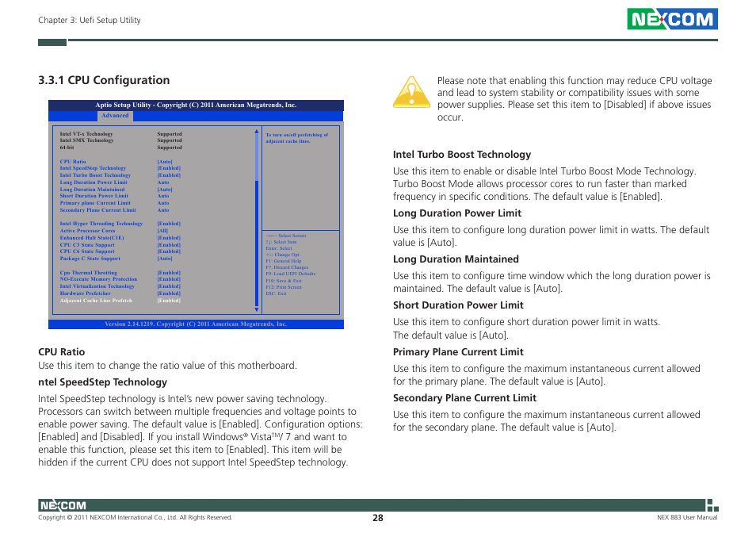Click the F7: Discard Changes hint

pyautogui.click(x=287, y=267)
